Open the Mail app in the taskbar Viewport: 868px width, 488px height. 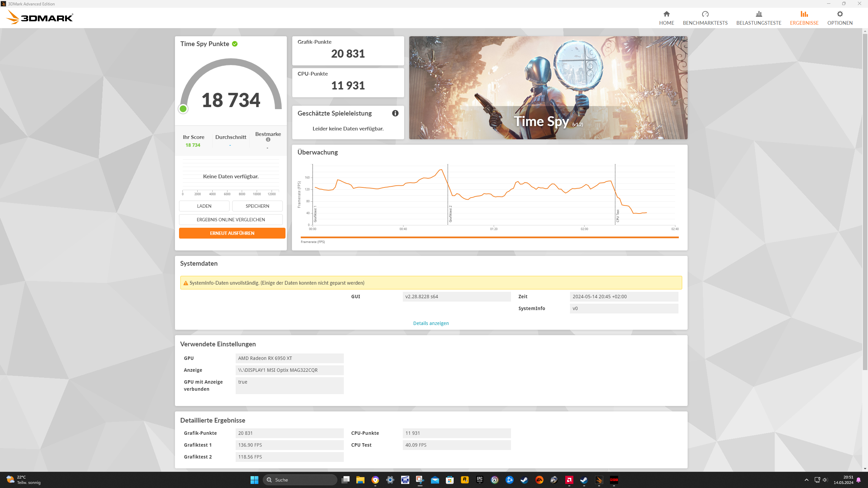pos(435,480)
